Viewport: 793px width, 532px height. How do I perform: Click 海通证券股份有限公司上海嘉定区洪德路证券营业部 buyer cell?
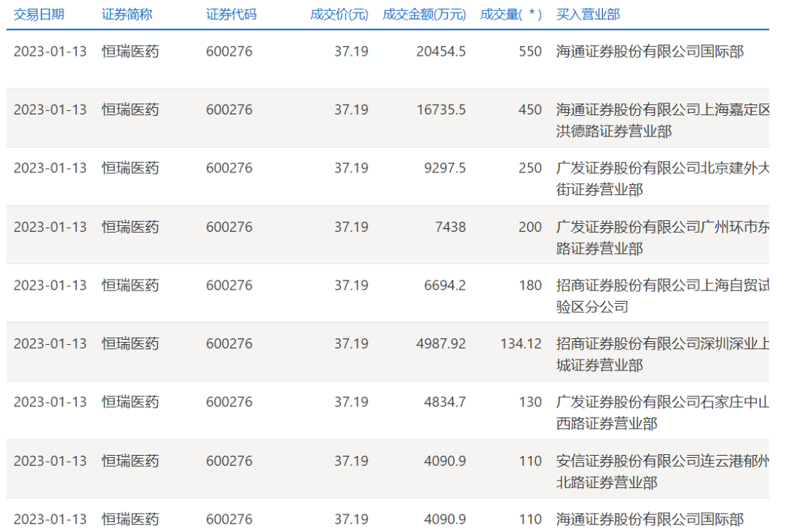pos(663,120)
